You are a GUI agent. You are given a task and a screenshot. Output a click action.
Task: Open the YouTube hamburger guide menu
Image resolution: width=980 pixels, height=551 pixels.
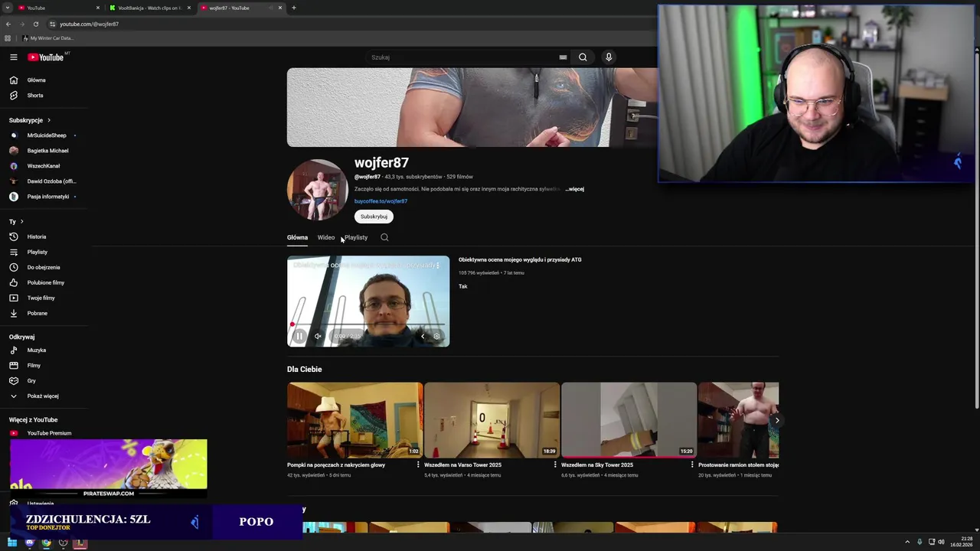pos(13,57)
